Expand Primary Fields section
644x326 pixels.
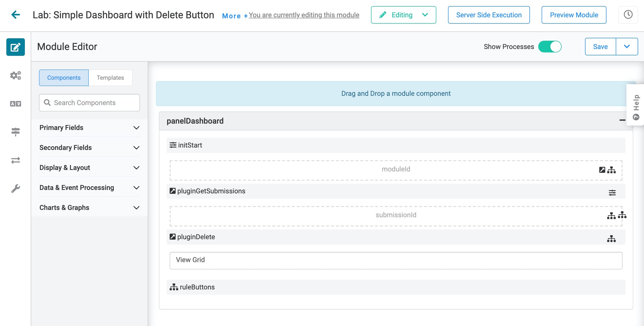click(89, 128)
